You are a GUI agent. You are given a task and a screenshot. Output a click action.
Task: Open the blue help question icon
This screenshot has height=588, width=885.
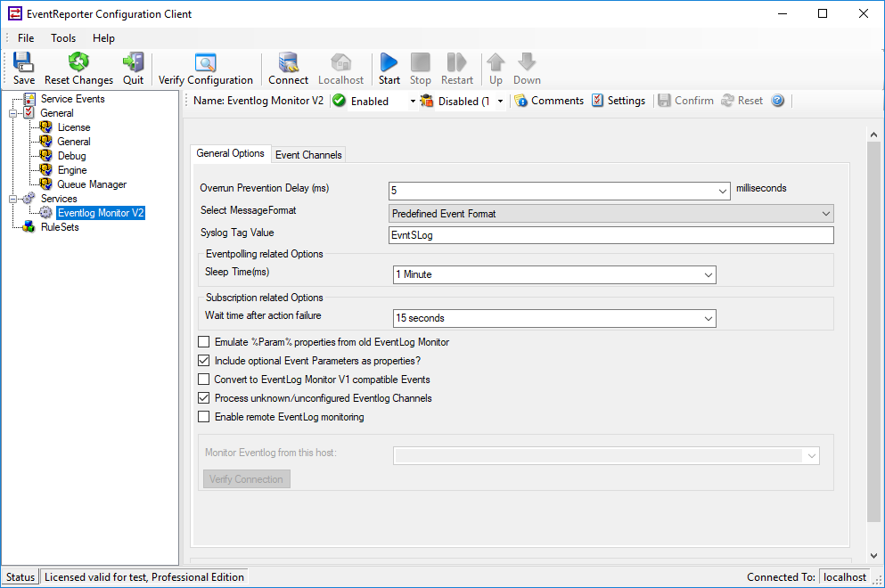pos(778,101)
